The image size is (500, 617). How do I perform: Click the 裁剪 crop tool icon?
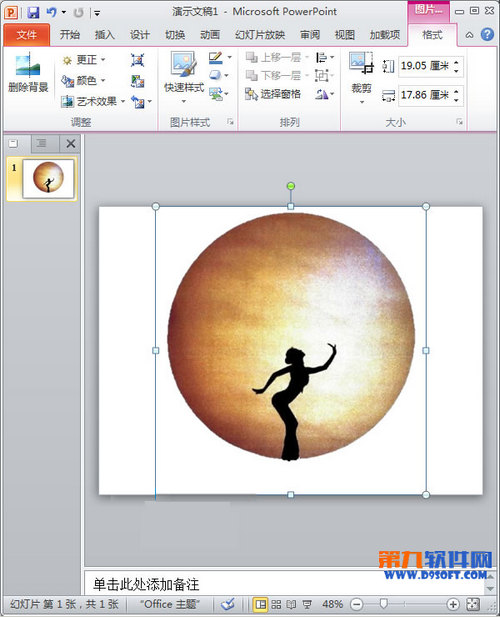point(361,63)
